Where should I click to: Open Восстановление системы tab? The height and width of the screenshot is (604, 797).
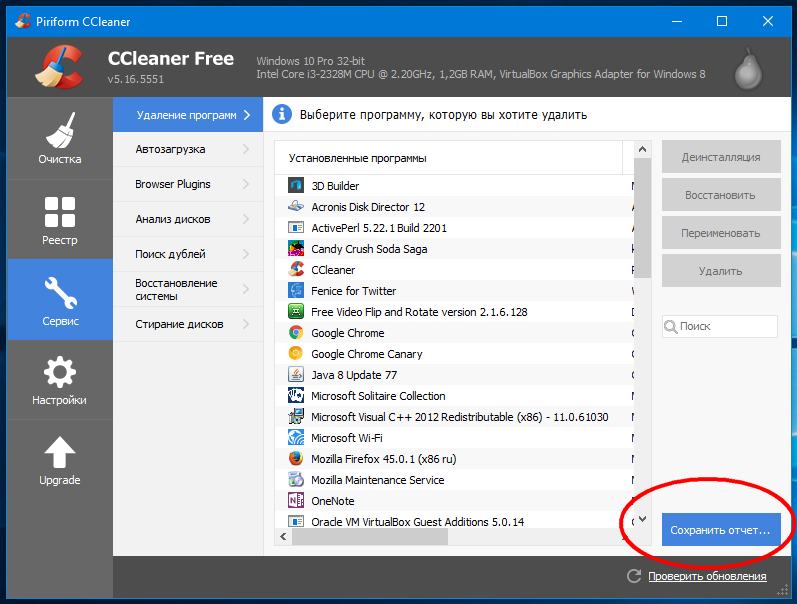(x=188, y=289)
